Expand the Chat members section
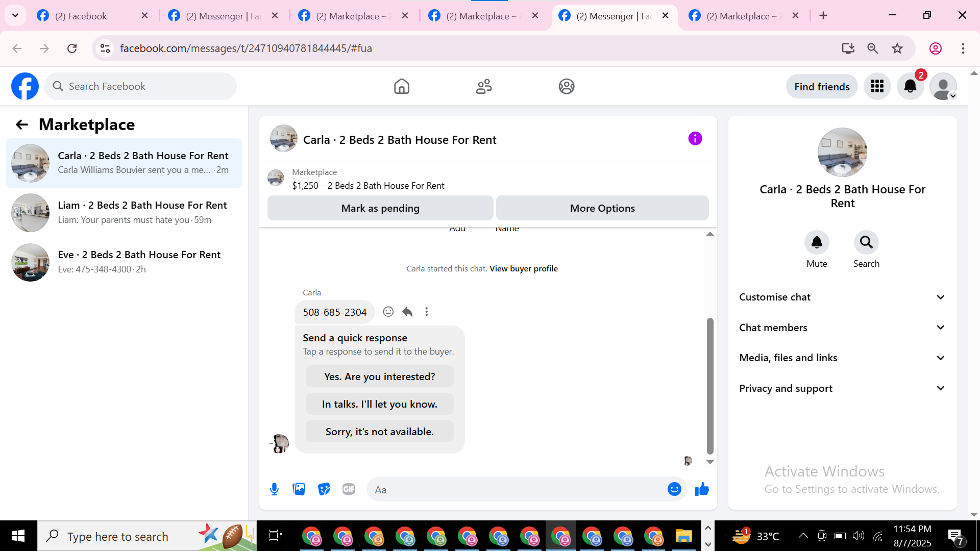 tap(842, 328)
